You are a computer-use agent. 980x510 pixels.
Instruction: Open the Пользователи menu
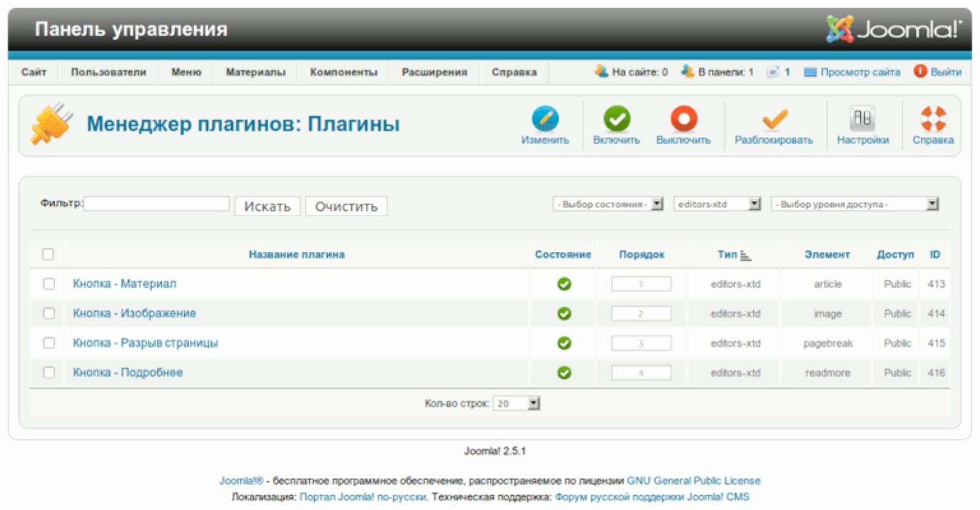point(108,72)
